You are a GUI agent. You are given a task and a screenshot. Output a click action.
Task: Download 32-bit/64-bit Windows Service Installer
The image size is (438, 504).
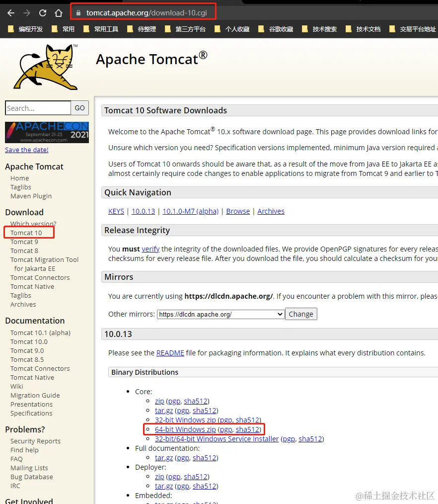point(217,439)
